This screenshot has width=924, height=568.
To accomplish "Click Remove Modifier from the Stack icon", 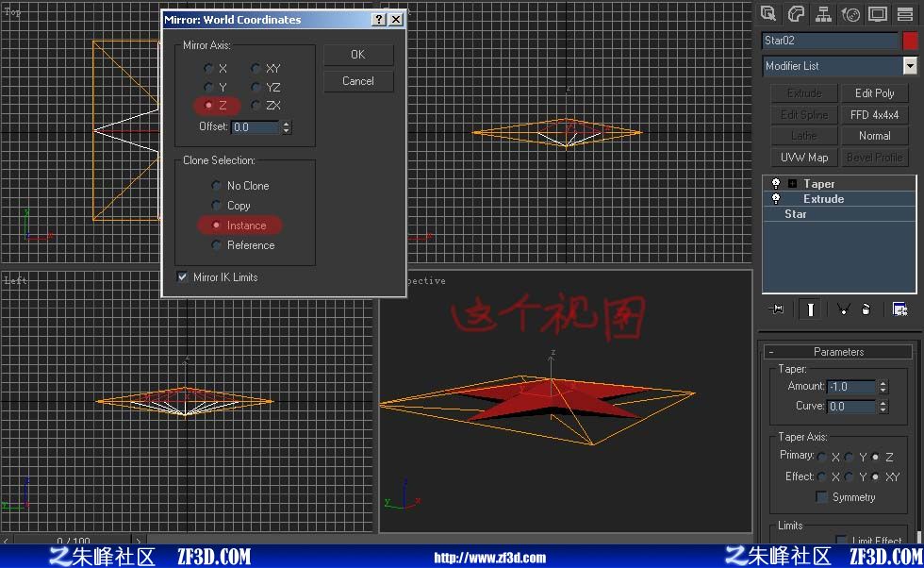I will 866,309.
